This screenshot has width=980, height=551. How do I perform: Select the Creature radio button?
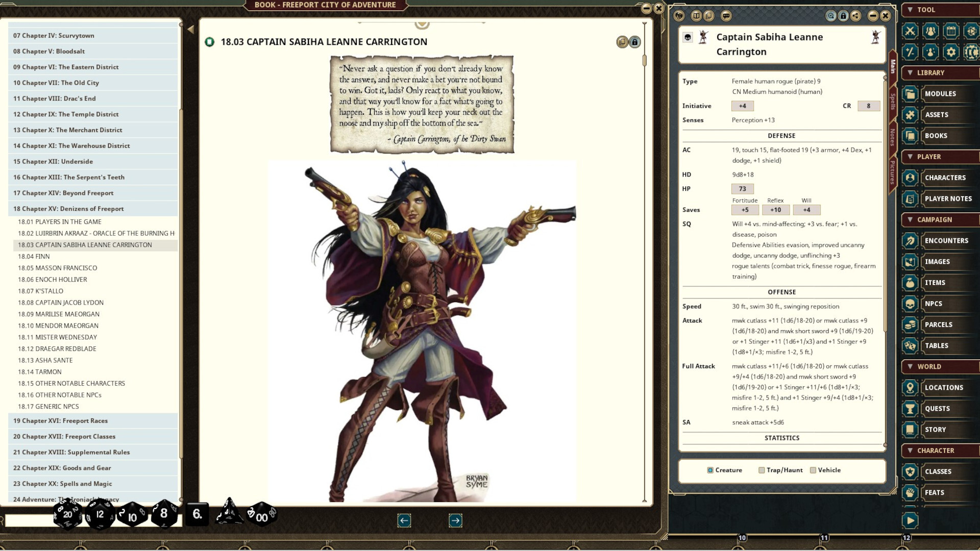pos(711,470)
